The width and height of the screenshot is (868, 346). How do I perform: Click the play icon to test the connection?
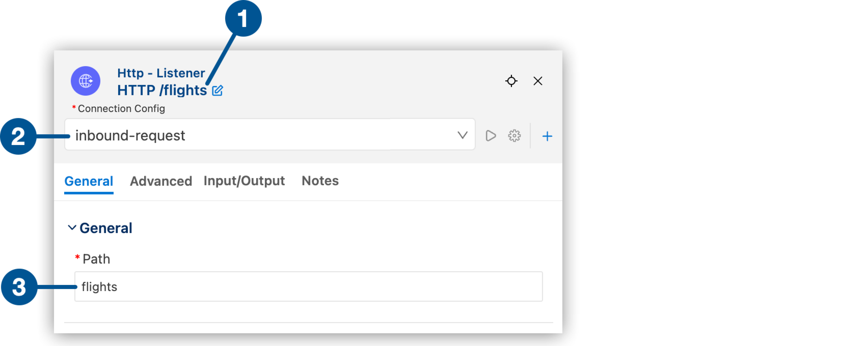pos(491,136)
